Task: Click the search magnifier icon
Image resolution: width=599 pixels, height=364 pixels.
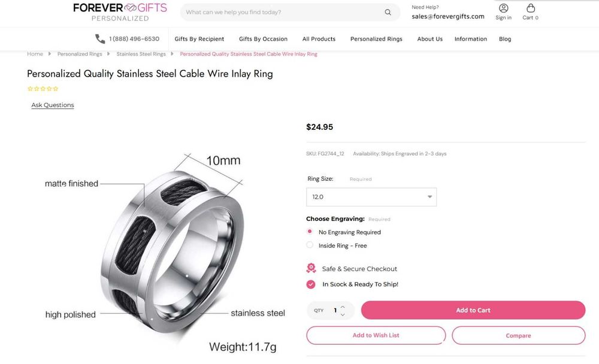Action: (x=388, y=12)
